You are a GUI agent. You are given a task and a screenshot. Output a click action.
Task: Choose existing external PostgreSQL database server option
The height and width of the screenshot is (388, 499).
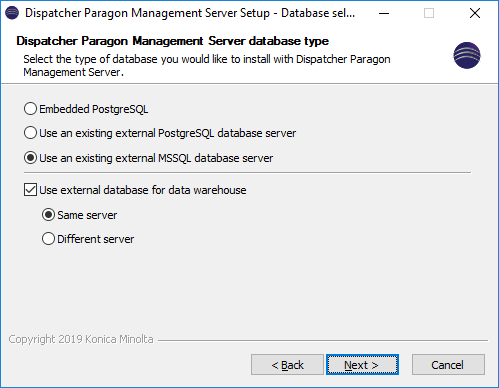(x=30, y=133)
